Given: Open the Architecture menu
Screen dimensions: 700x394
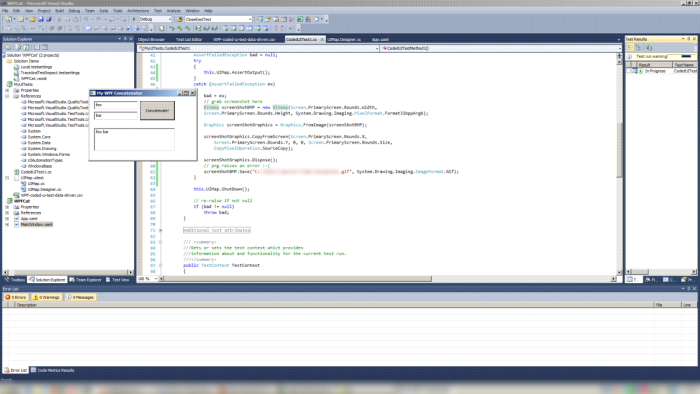Looking at the screenshot, I should (x=138, y=11).
